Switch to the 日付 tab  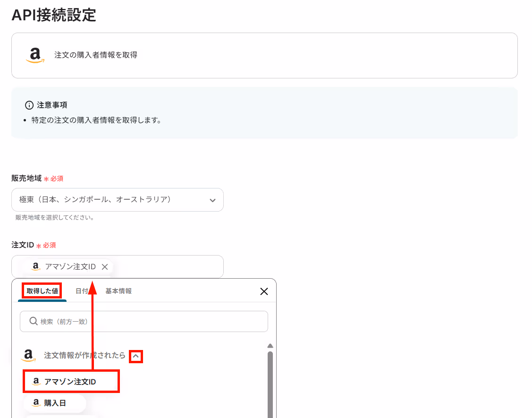[x=82, y=291]
